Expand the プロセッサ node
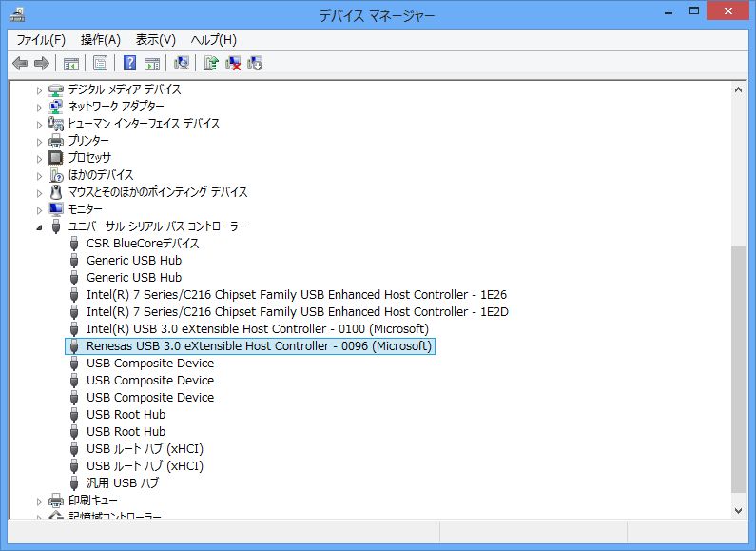 [x=39, y=159]
